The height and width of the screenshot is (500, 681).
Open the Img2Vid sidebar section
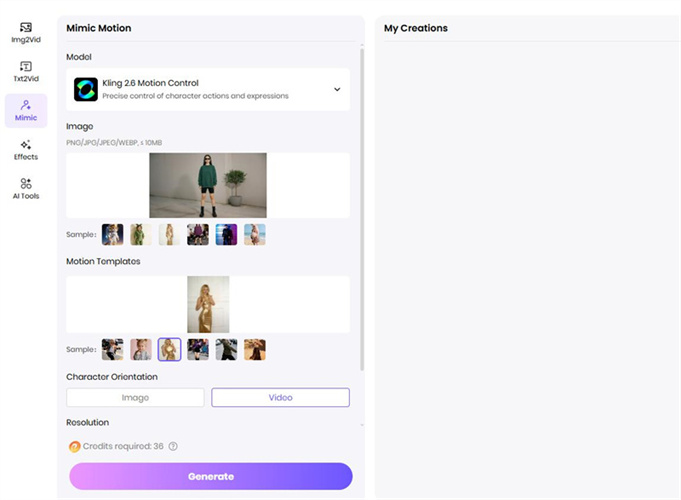(x=26, y=33)
